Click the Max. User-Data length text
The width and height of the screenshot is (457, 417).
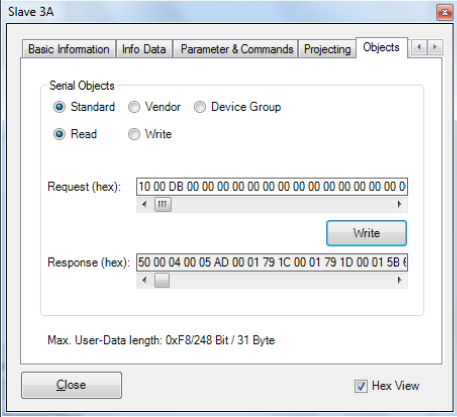[161, 340]
